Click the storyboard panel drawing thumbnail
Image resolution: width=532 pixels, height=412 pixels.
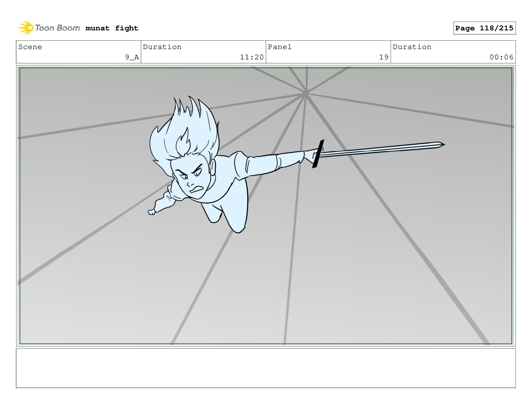pos(266,206)
